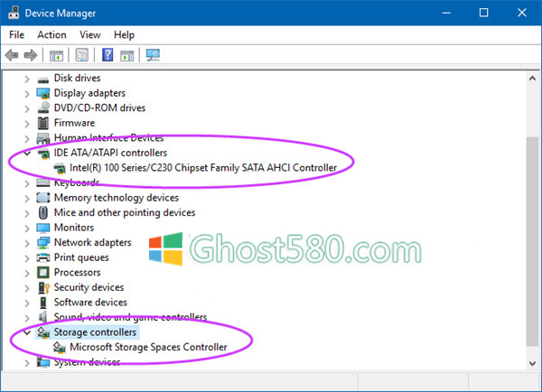542x392 pixels.
Task: Expand the Disk drives node
Action: click(x=27, y=79)
